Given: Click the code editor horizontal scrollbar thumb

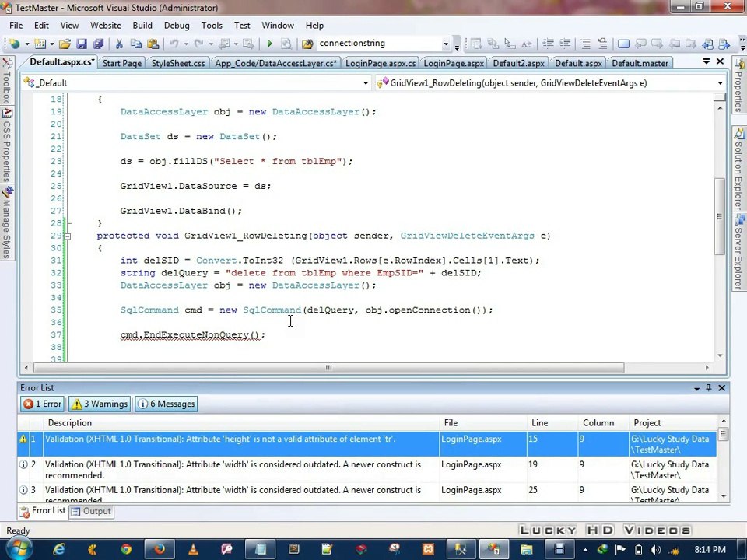Looking at the screenshot, I should click(x=329, y=368).
